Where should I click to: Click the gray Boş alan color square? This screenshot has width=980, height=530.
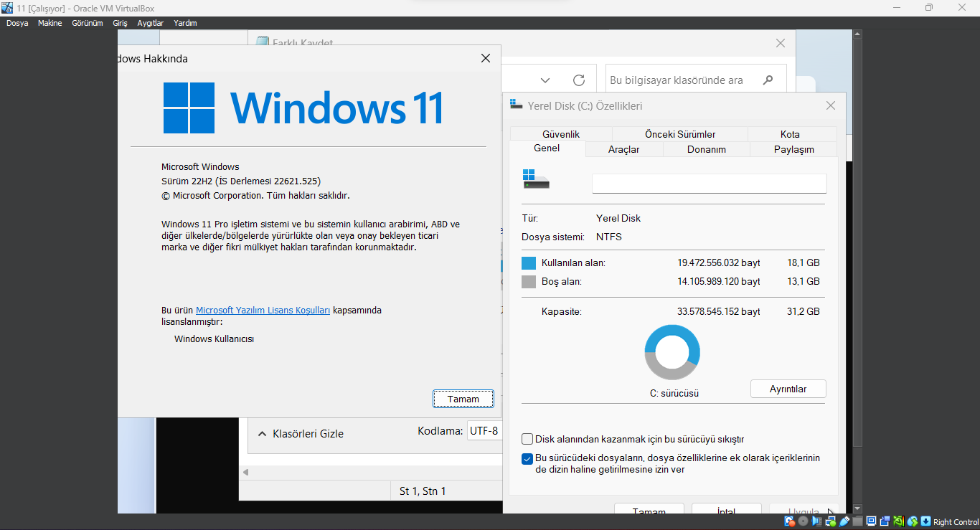(529, 282)
